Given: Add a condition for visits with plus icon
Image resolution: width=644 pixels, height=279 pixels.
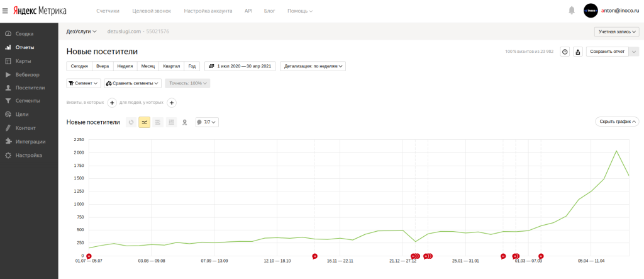Looking at the screenshot, I should point(112,103).
